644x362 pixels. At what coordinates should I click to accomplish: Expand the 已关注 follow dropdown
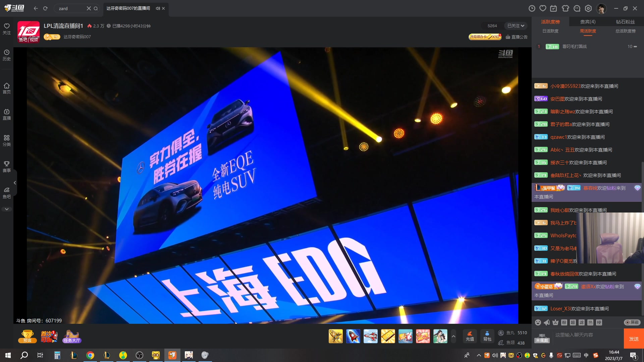pos(516,26)
